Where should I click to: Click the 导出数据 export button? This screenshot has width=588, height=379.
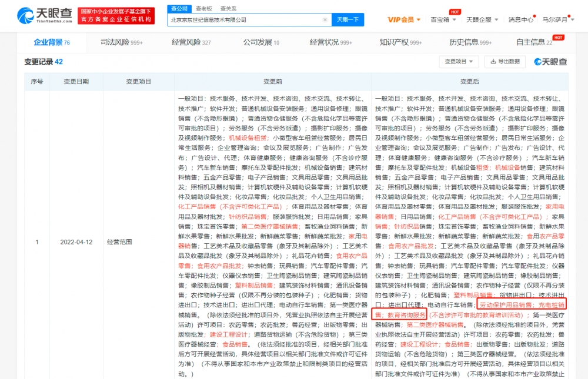(x=505, y=62)
